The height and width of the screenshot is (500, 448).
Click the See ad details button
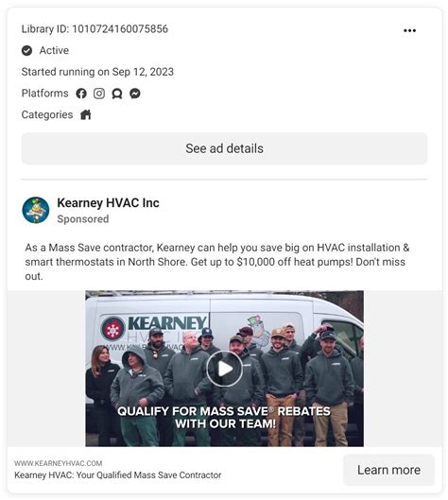pos(225,148)
